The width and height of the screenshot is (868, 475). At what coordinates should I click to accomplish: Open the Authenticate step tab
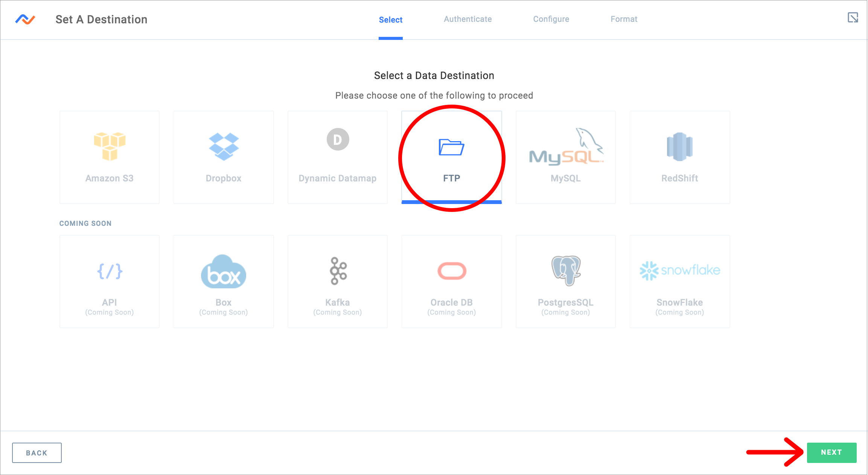pyautogui.click(x=468, y=19)
